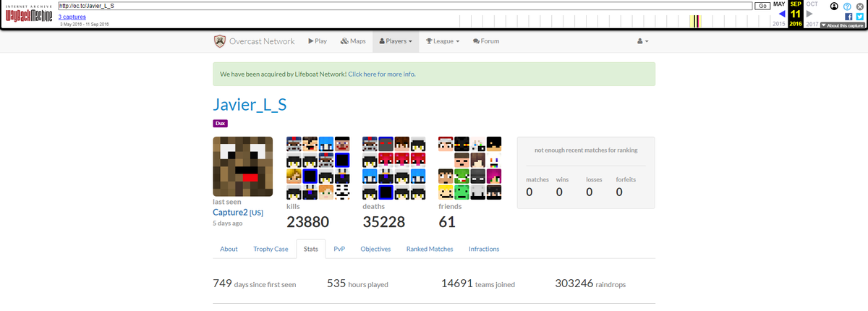This screenshot has width=868, height=311.
Task: Select the dark grey Enderman-like avatar in friends
Action: click(478, 176)
